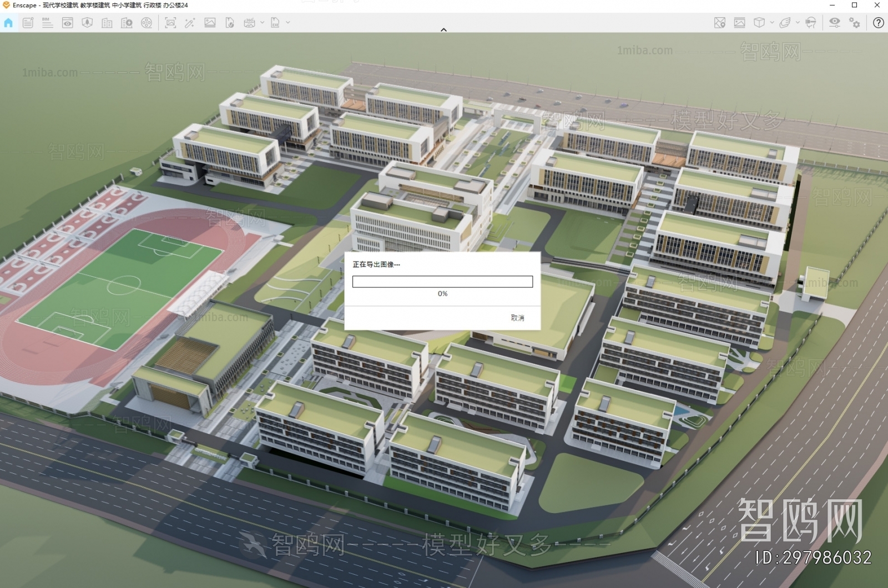888x588 pixels.
Task: Open general settings with the gears icon
Action: 854,23
